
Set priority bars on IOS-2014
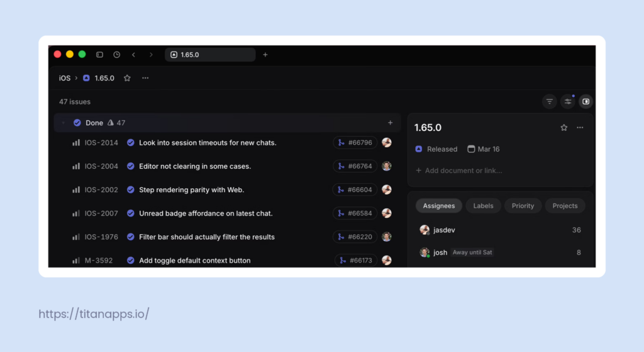point(76,143)
